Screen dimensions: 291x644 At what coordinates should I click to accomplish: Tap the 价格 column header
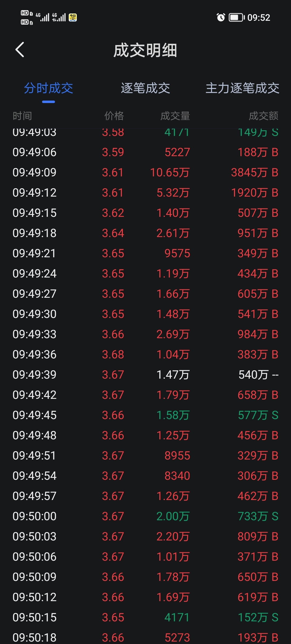pyautogui.click(x=114, y=116)
